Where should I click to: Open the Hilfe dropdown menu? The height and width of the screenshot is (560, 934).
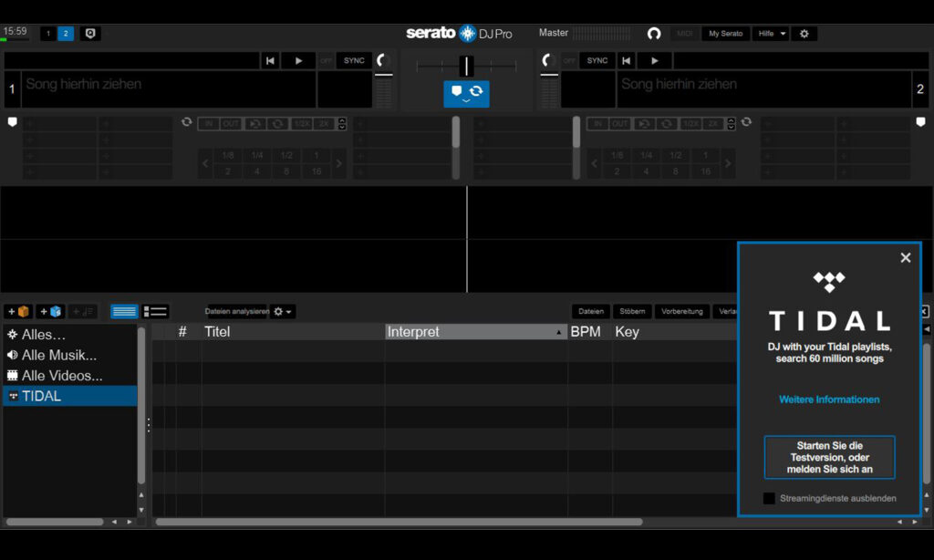[772, 34]
